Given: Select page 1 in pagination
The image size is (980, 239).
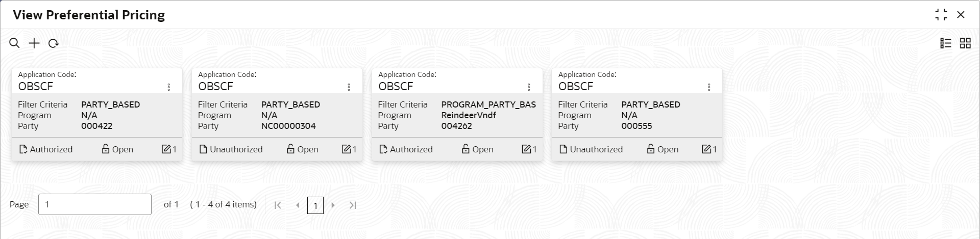Looking at the screenshot, I should 315,205.
